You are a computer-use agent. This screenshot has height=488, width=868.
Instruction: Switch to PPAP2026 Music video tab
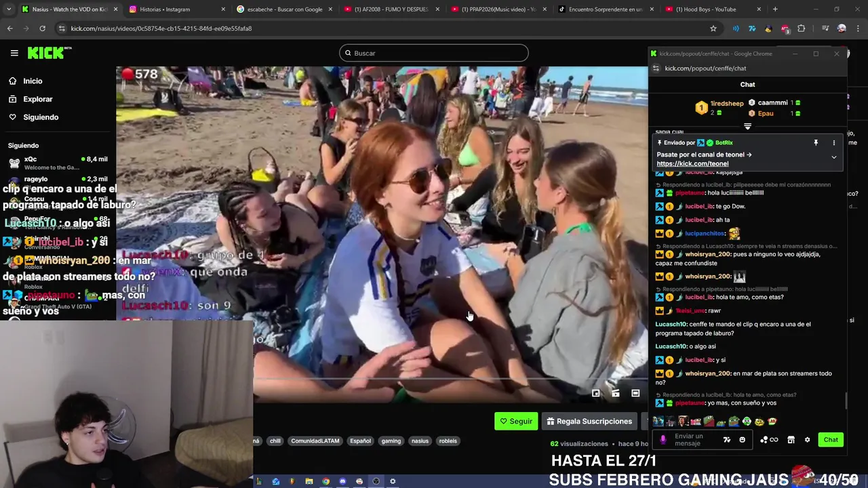(x=498, y=9)
